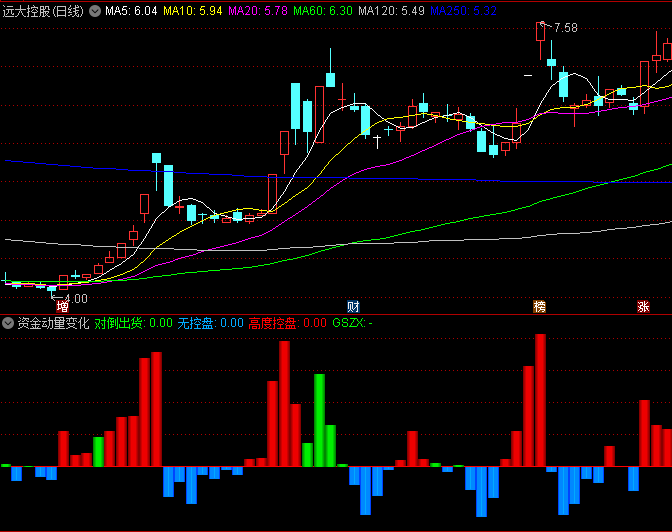Click the 4.00 low price annotation
The height and width of the screenshot is (532, 672).
(x=75, y=298)
